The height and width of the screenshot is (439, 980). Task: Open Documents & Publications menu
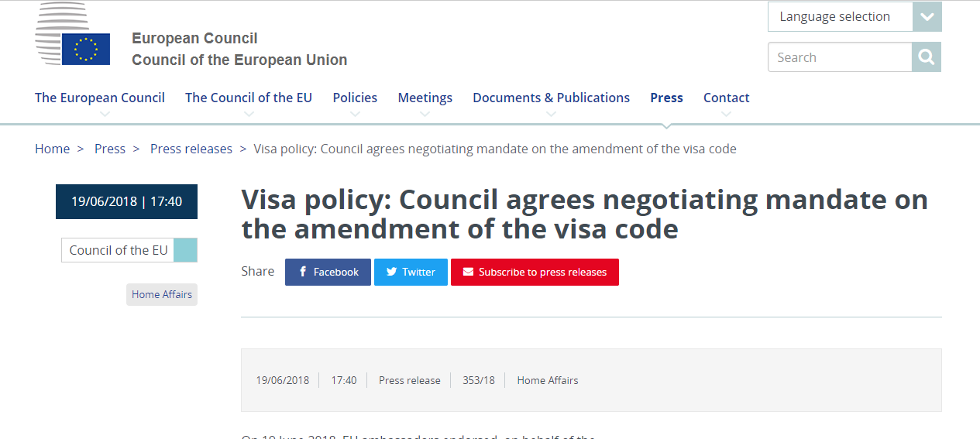pyautogui.click(x=551, y=98)
